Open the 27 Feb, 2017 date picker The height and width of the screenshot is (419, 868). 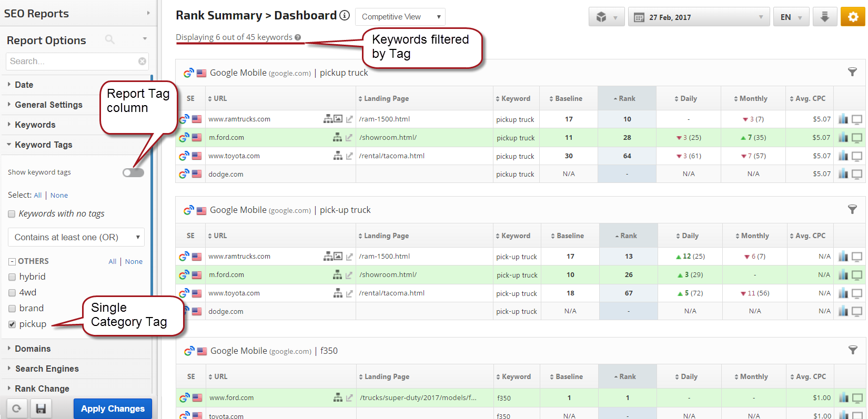699,17
